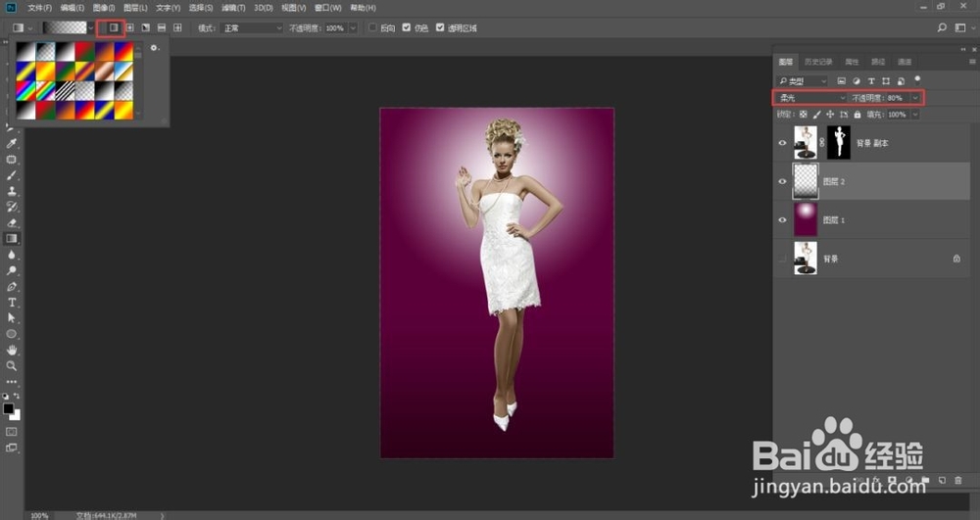Switch to the 通道 tab

(905, 62)
